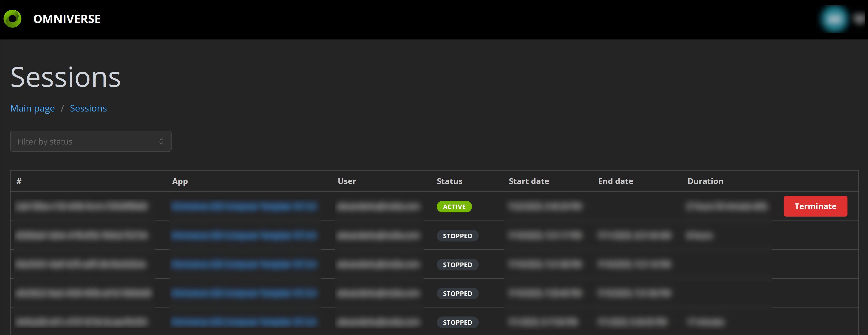
Task: Click the Status column header
Action: (449, 181)
